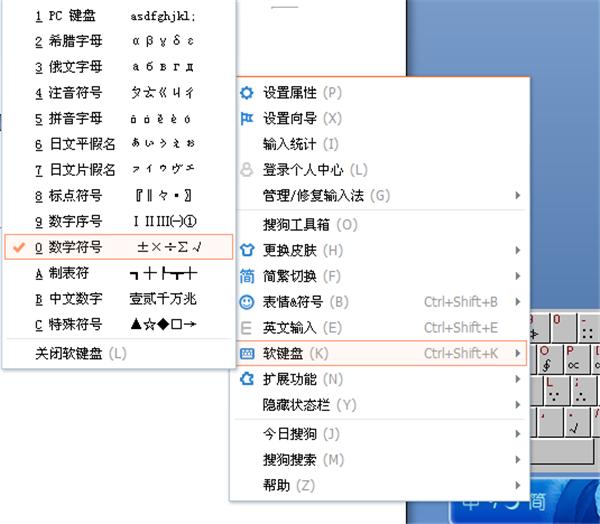600x524 pixels.
Task: Click the 简 indicator on the Sogou status bar
Action: pos(536,501)
